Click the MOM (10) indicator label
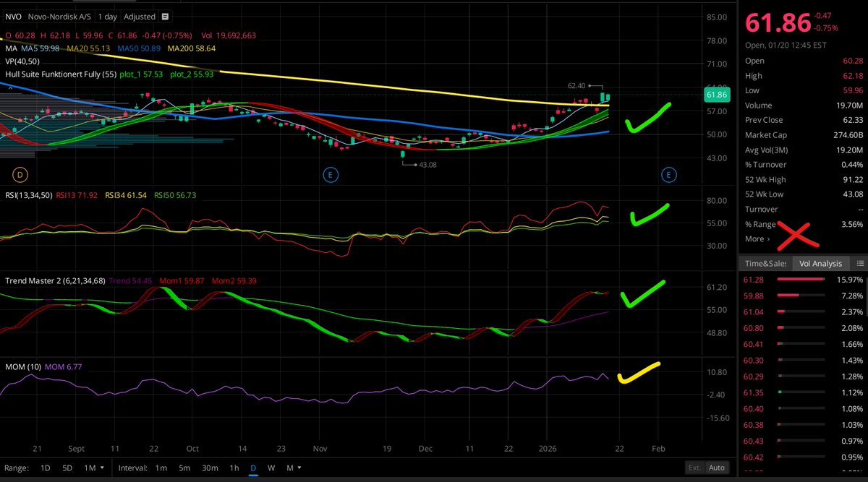Image resolution: width=868 pixels, height=482 pixels. pos(22,366)
